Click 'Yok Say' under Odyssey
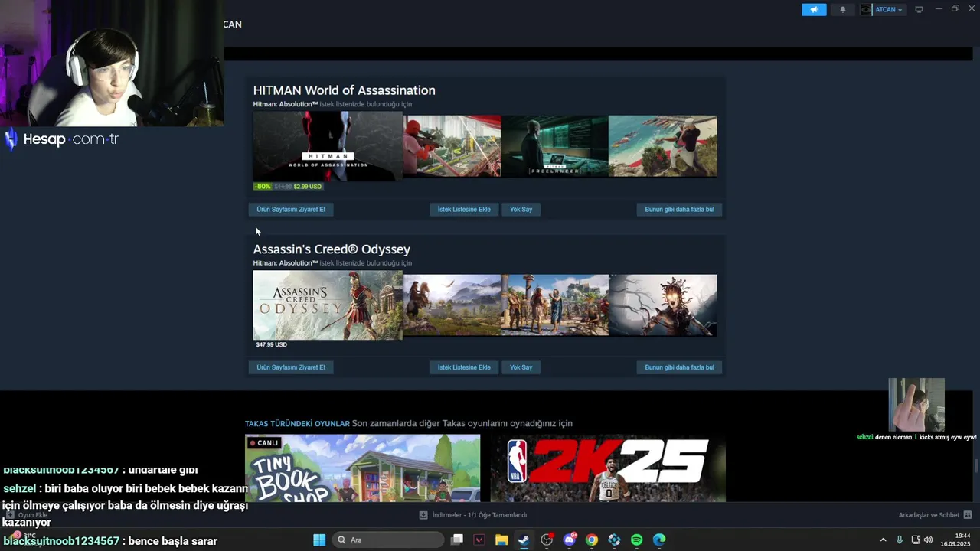 click(521, 367)
